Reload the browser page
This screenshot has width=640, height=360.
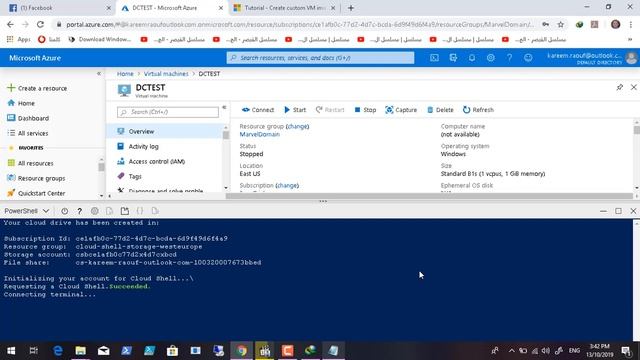point(40,24)
